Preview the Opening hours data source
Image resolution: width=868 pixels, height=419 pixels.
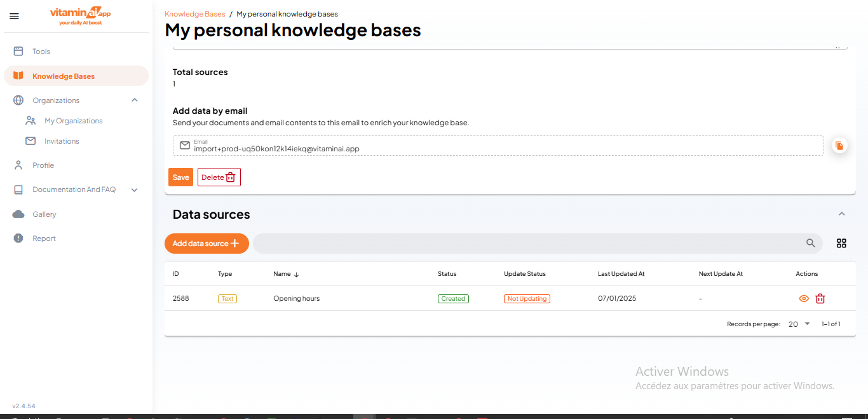click(x=804, y=298)
